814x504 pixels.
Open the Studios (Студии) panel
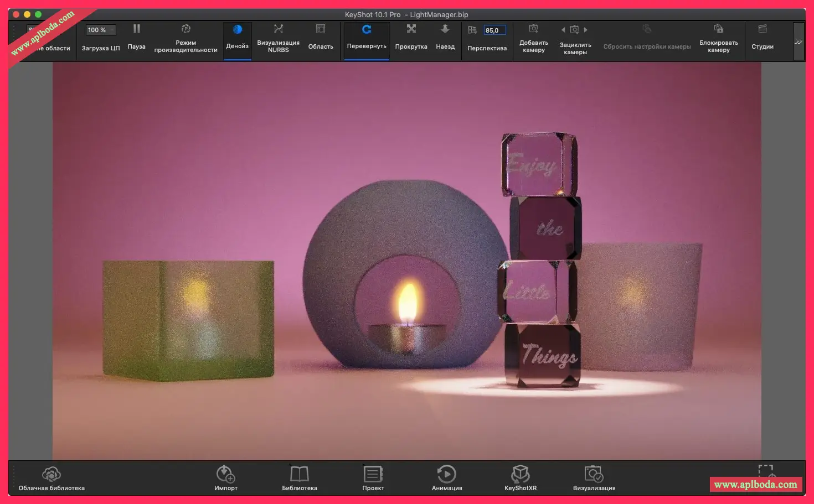point(762,30)
